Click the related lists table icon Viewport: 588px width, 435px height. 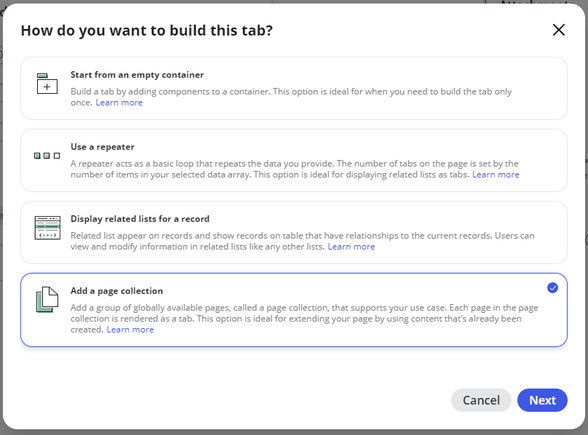47,228
